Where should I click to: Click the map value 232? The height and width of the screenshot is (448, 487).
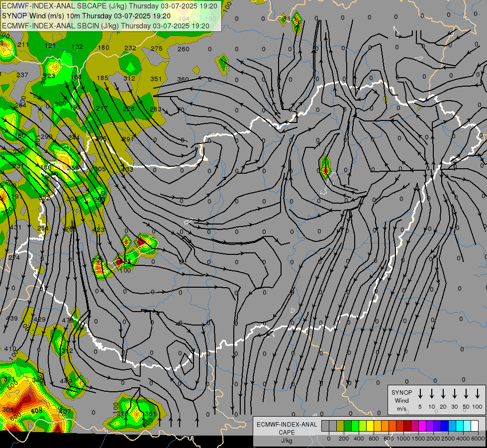coord(130,48)
